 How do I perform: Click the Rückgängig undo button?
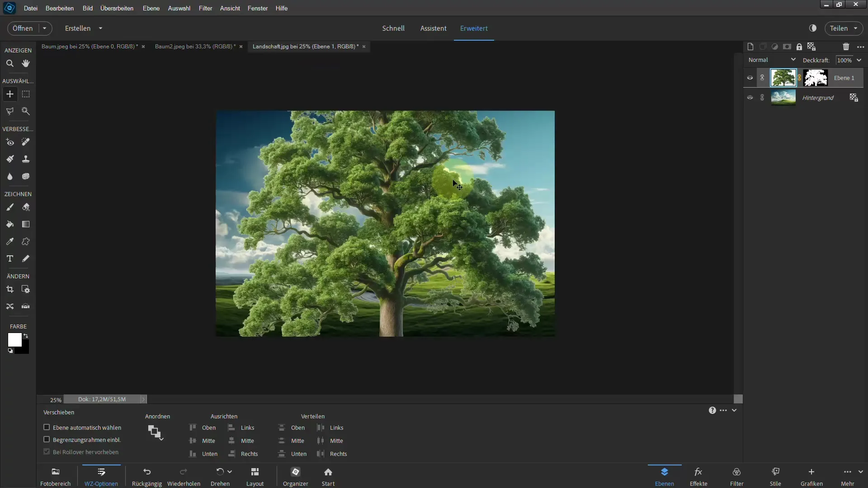146,477
